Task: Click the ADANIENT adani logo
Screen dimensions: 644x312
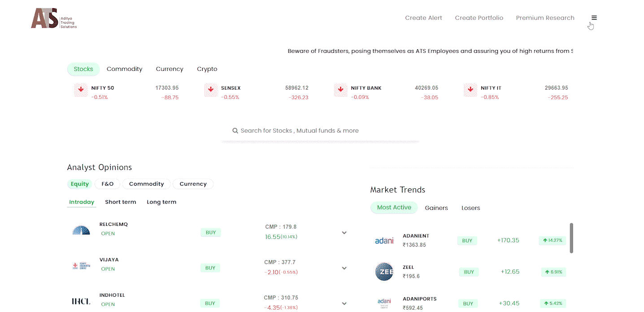Action: pyautogui.click(x=384, y=241)
